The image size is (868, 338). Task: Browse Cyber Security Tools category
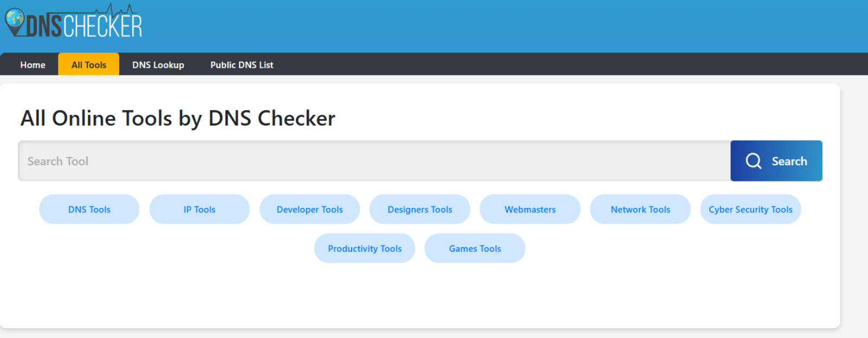tap(750, 210)
